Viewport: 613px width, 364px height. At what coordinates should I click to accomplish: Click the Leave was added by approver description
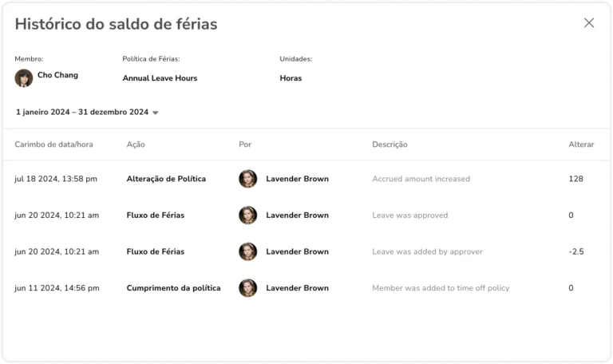pyautogui.click(x=427, y=251)
